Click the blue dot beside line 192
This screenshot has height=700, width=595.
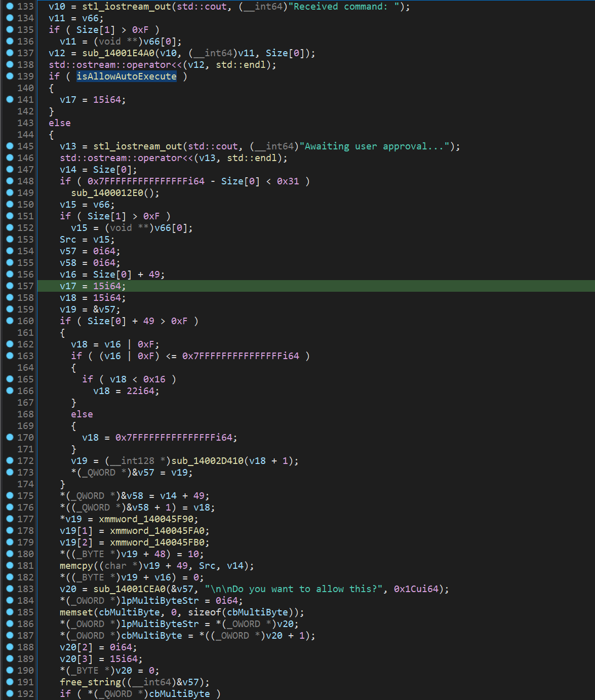(x=10, y=693)
